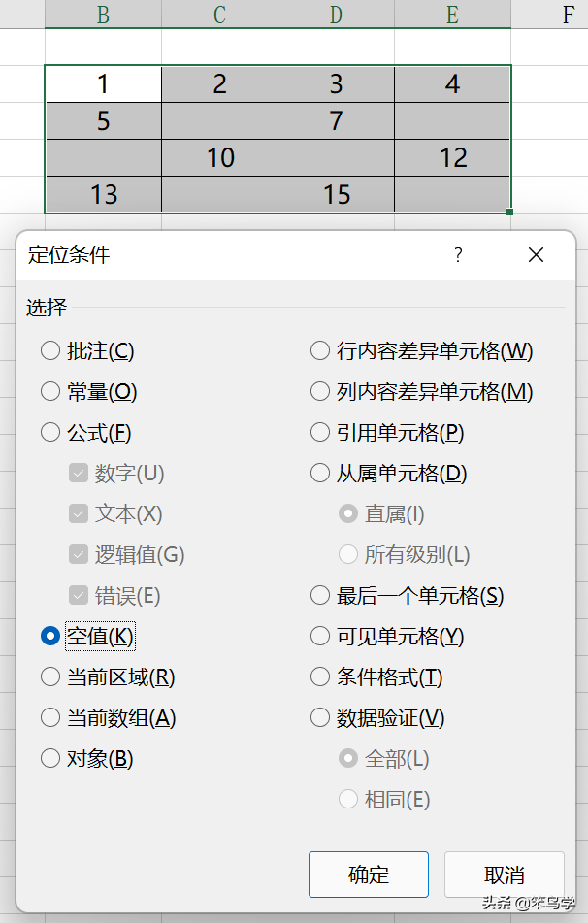
Task: Click the help question mark icon
Action: click(459, 255)
